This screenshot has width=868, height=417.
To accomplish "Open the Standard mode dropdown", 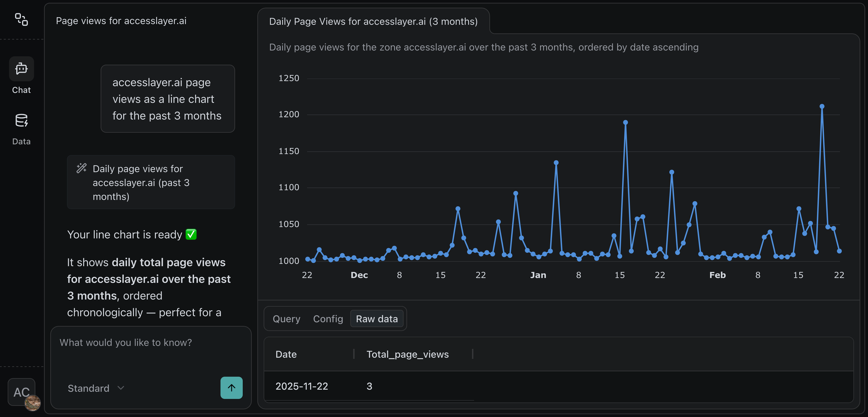I will coord(96,388).
